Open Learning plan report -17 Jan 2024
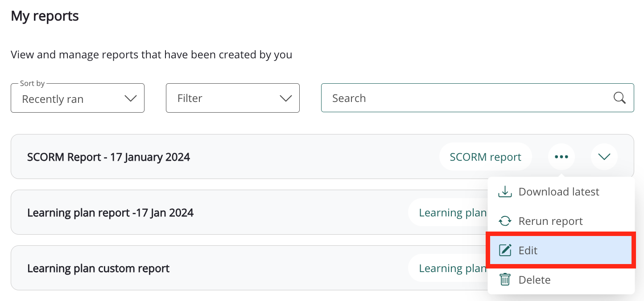This screenshot has height=301, width=644. (110, 213)
